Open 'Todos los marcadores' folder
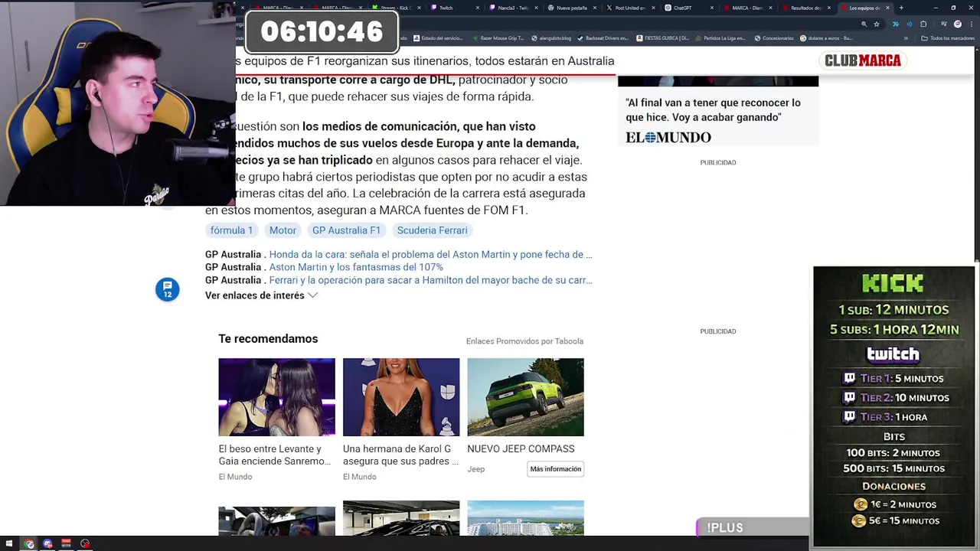This screenshot has height=551, width=980. (949, 37)
